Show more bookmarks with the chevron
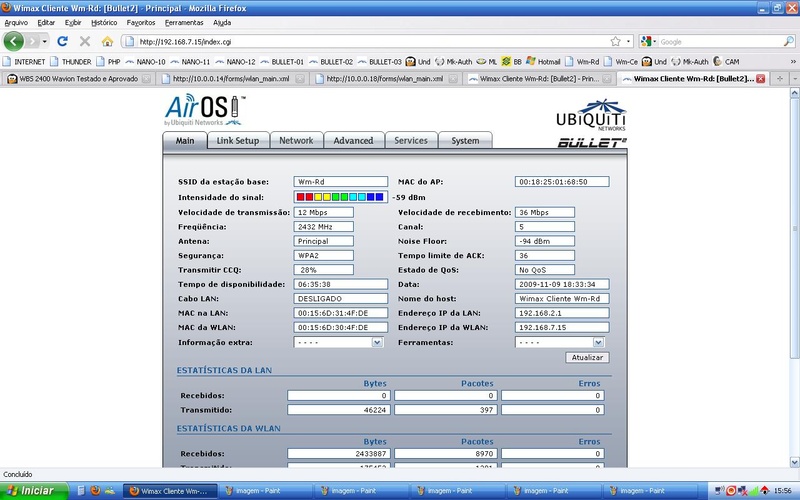 (793, 62)
